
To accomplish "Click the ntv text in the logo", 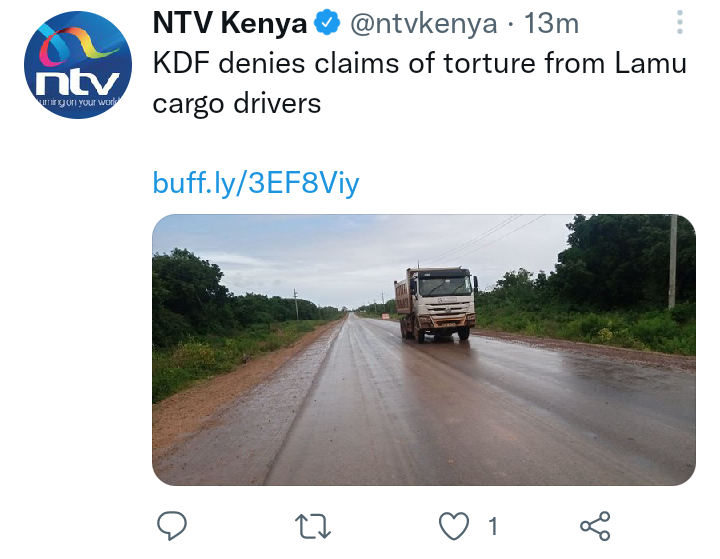I will [78, 83].
